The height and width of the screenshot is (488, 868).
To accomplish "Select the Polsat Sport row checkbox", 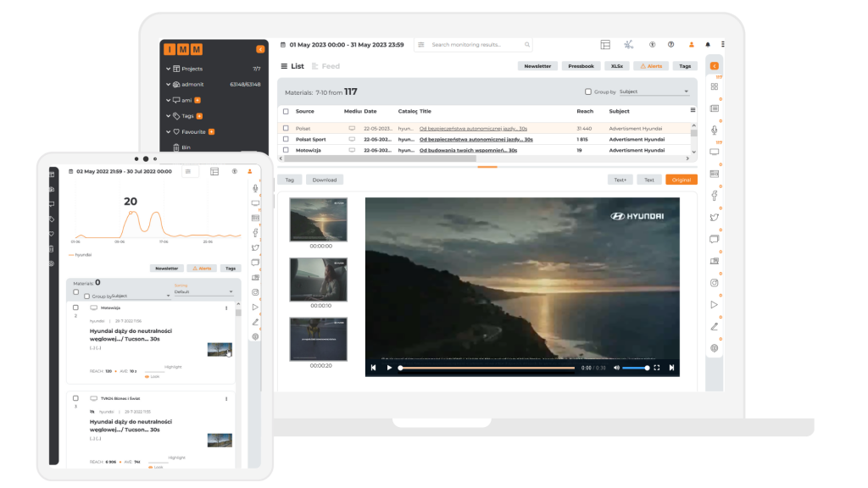I will point(286,140).
